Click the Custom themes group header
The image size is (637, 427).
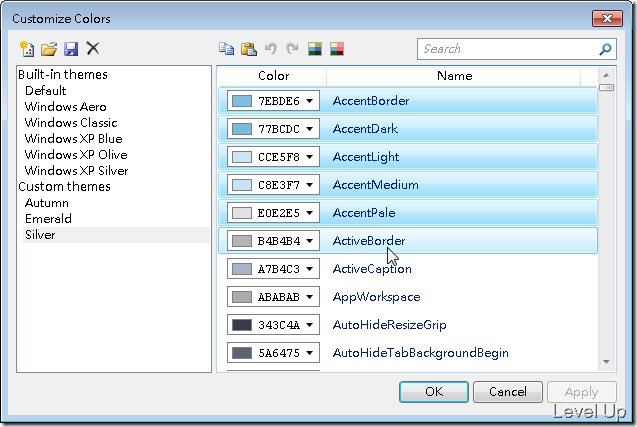(x=64, y=186)
